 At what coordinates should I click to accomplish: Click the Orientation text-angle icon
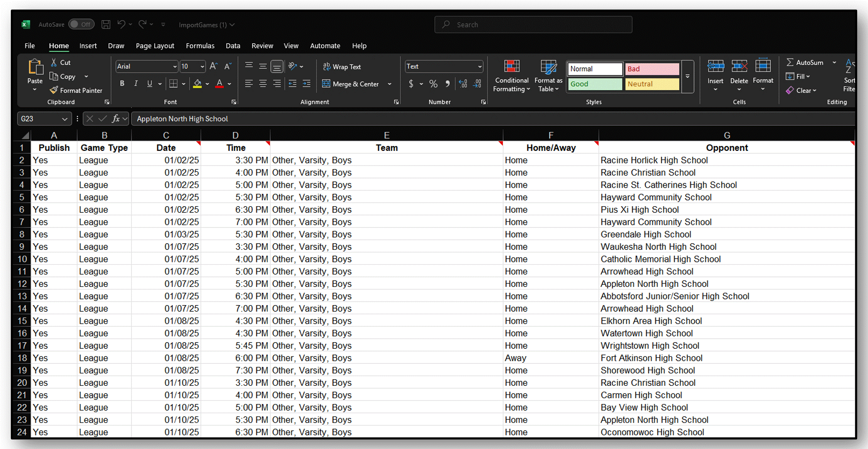(293, 66)
